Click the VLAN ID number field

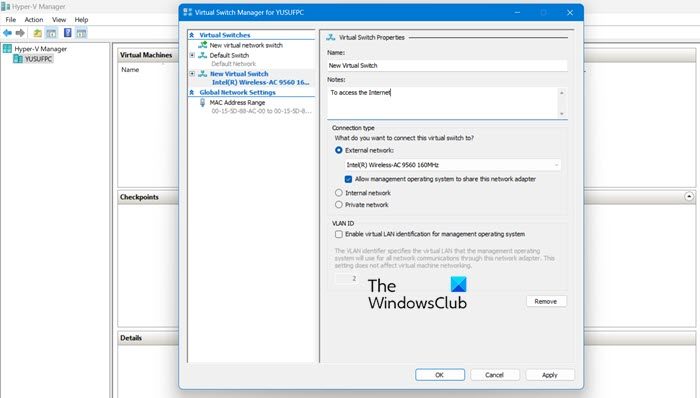tap(346, 279)
